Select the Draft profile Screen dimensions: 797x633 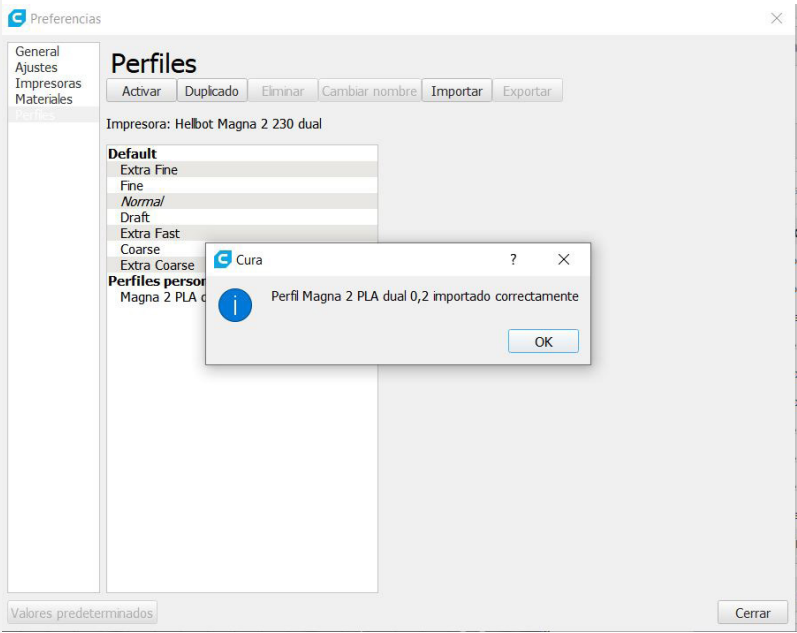click(242, 217)
